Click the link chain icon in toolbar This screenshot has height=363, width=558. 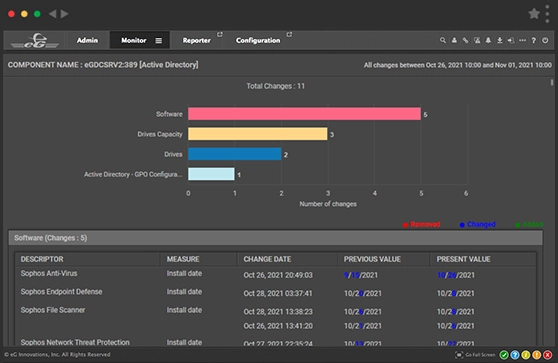click(x=465, y=40)
